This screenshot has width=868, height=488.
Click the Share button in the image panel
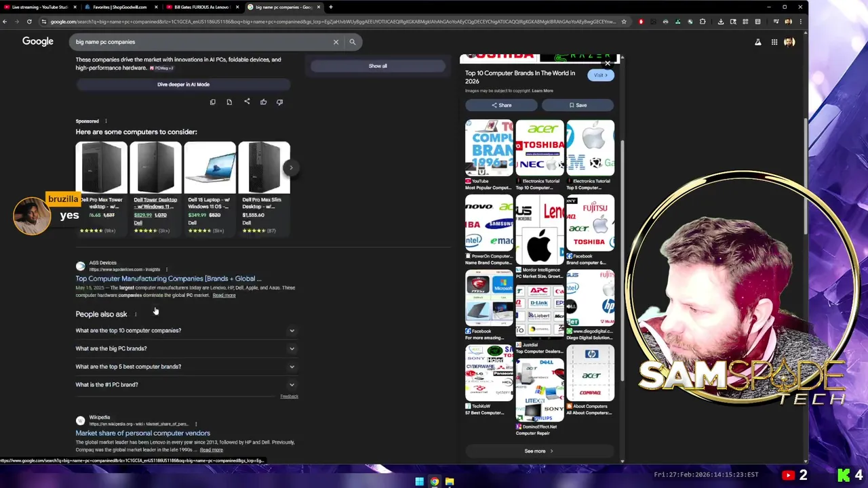501,106
